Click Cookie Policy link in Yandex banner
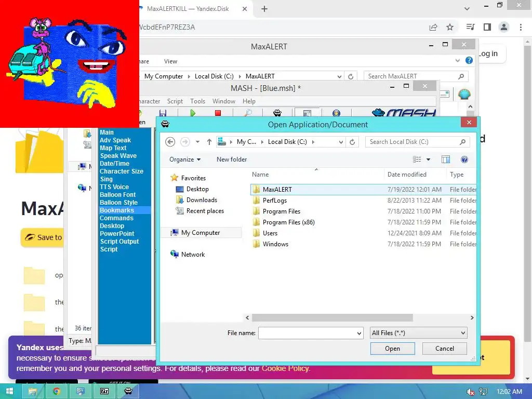532x399 pixels. pyautogui.click(x=285, y=368)
